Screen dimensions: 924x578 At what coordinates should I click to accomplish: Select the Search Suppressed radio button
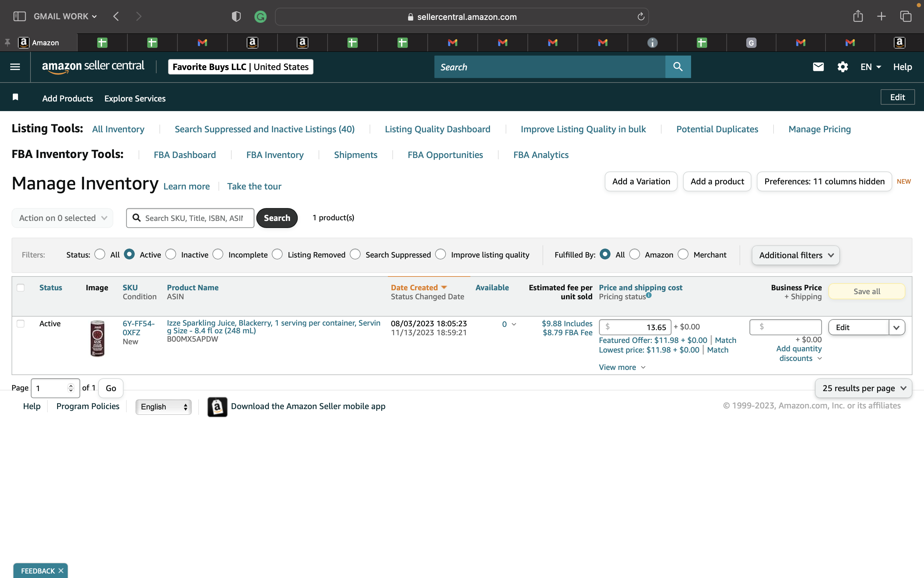[355, 254]
